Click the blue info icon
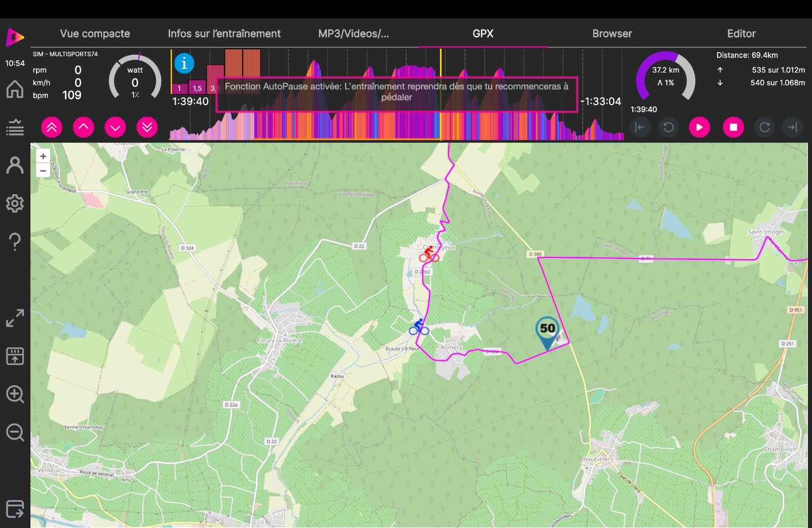 184,63
